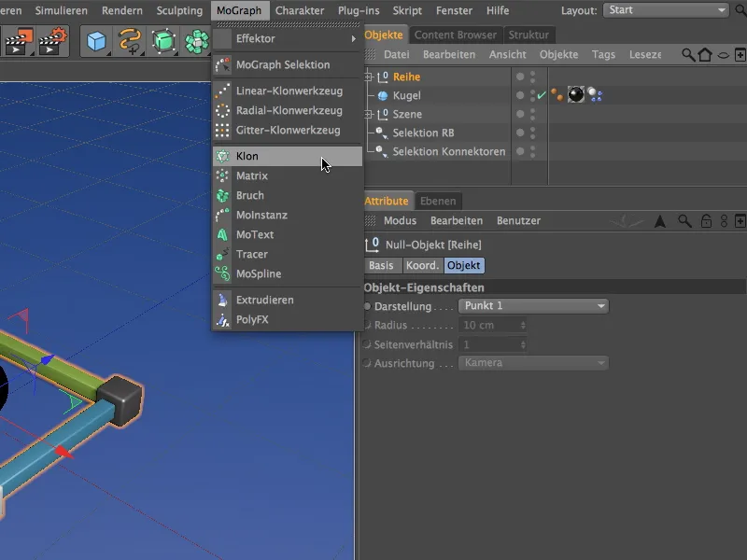Switch to the Content Browser tab
747x560 pixels.
pos(455,35)
